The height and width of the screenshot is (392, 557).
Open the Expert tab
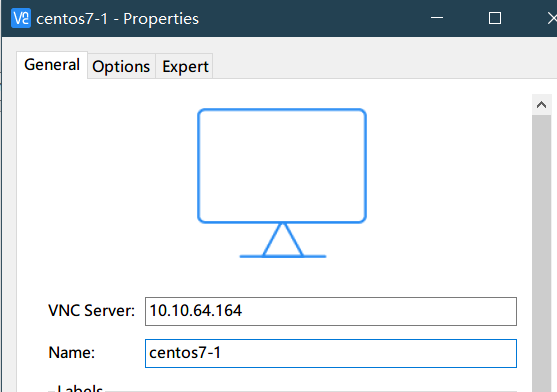(185, 66)
